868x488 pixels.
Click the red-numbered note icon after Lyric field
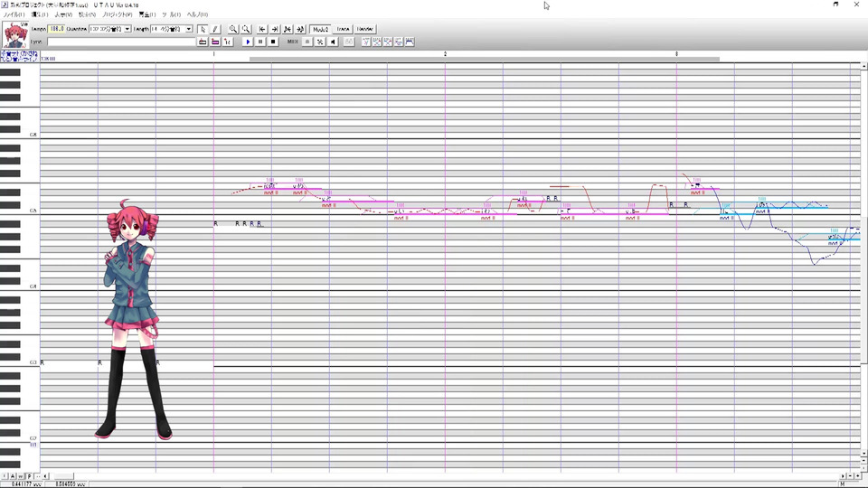(x=228, y=42)
